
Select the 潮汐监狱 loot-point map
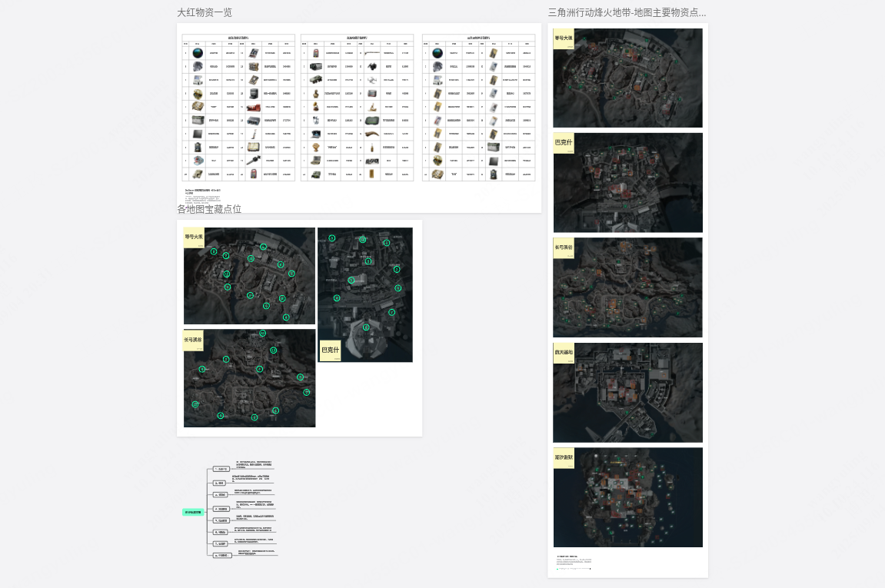[x=627, y=497]
